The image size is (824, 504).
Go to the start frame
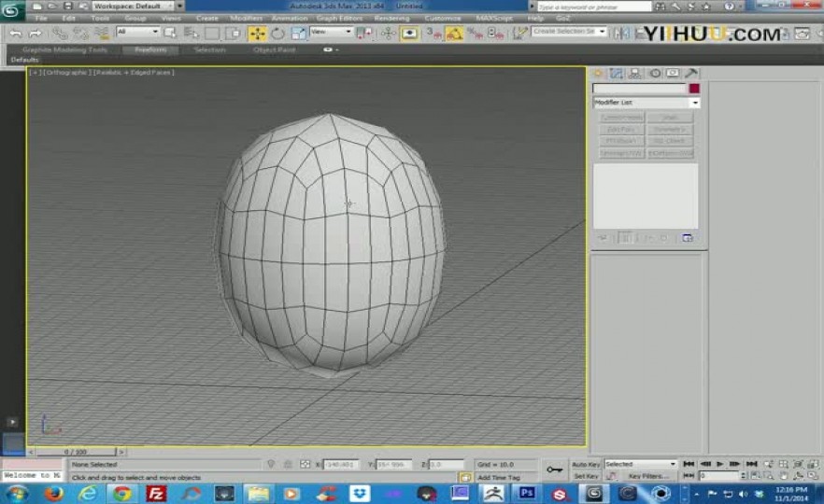point(689,464)
